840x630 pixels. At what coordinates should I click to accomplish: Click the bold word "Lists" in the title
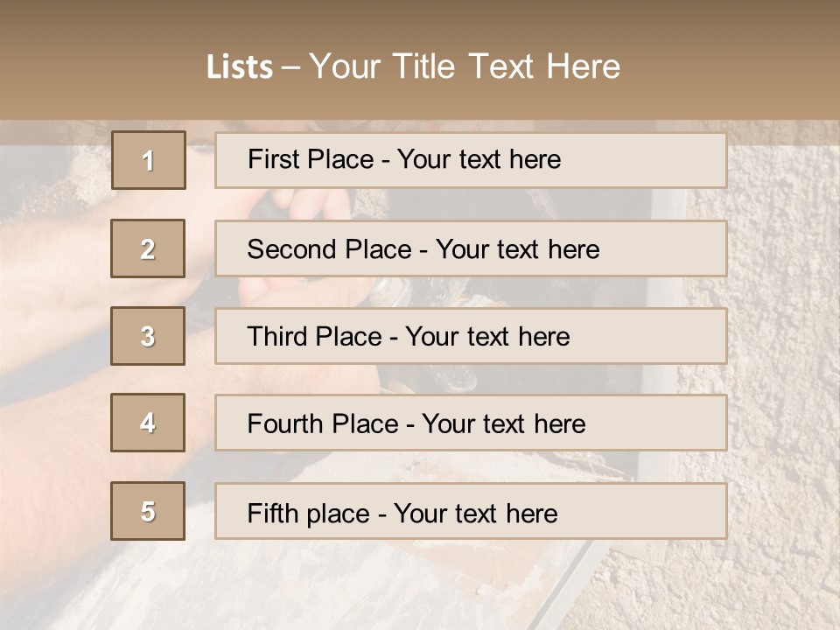240,67
